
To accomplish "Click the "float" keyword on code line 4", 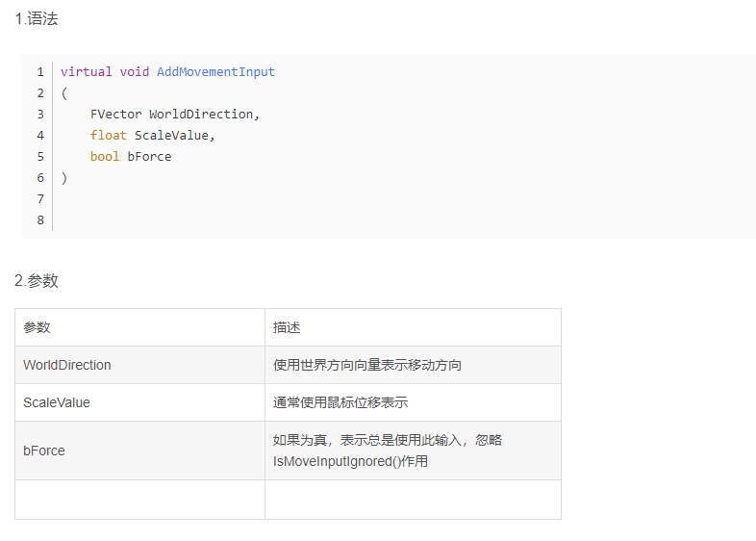I will point(109,136).
